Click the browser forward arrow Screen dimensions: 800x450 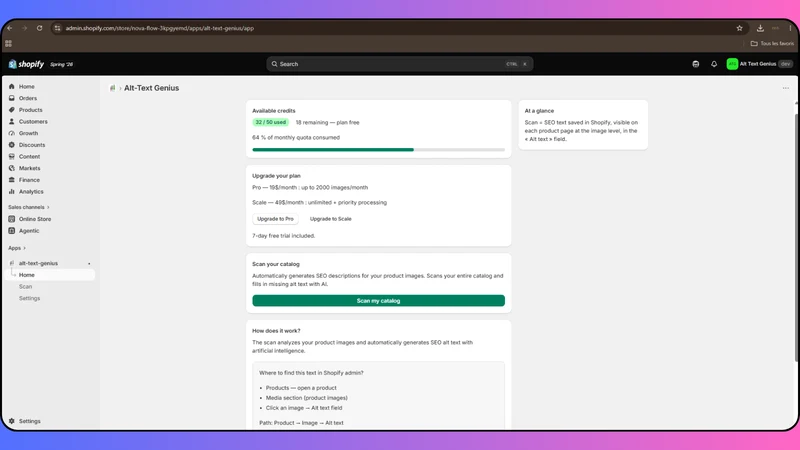tap(24, 28)
